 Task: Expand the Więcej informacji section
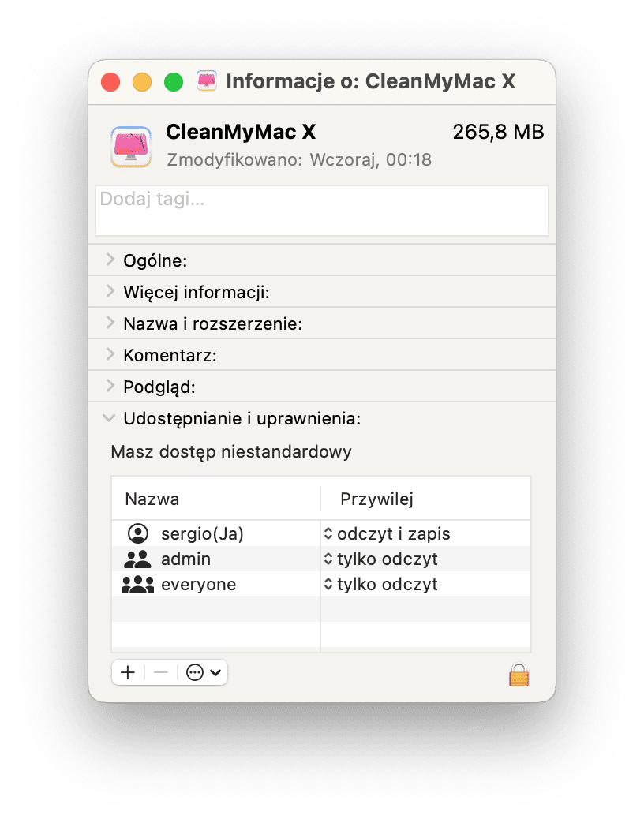coord(110,291)
